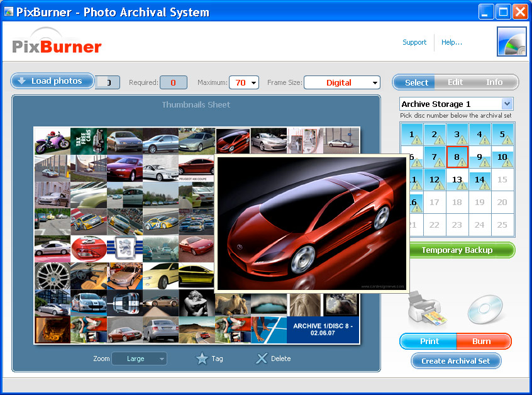The height and width of the screenshot is (395, 532).
Task: Click the PixBurner logo
Action: pos(57,44)
